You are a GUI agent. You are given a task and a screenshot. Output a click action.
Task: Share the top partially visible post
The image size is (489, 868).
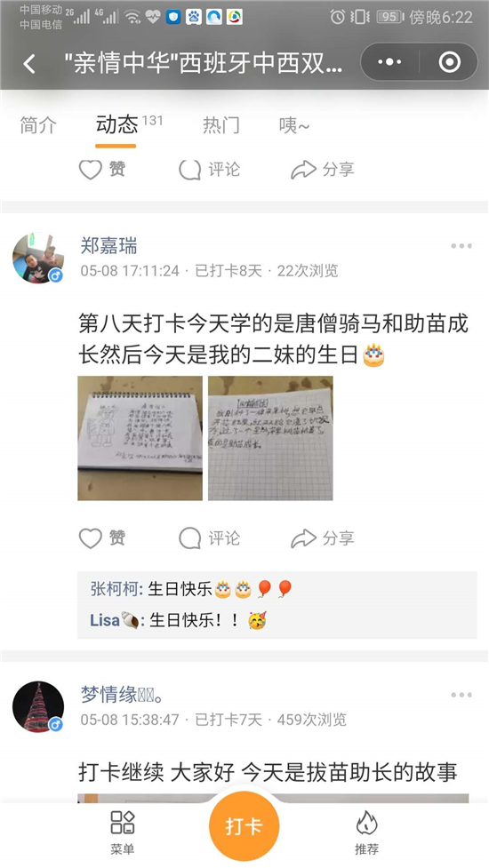(x=323, y=170)
